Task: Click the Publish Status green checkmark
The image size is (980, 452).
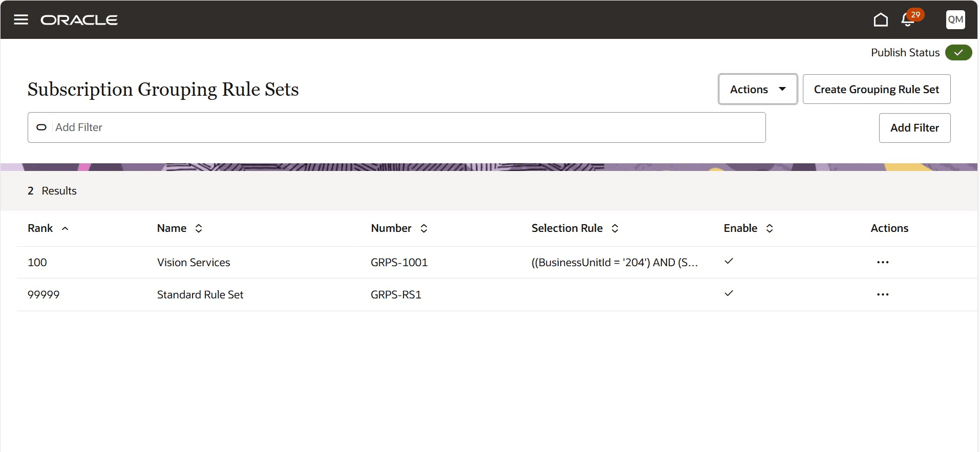Action: pos(958,52)
